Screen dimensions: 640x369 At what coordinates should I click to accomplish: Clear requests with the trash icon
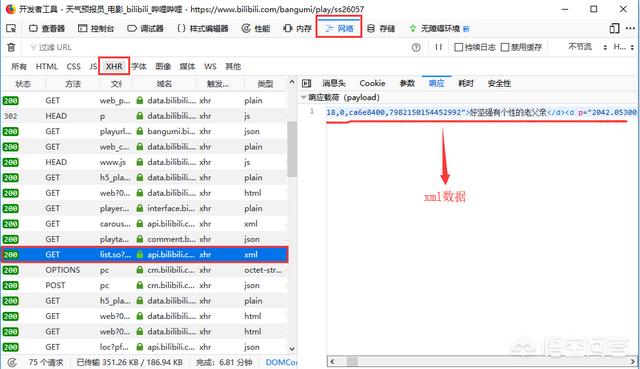[x=11, y=47]
